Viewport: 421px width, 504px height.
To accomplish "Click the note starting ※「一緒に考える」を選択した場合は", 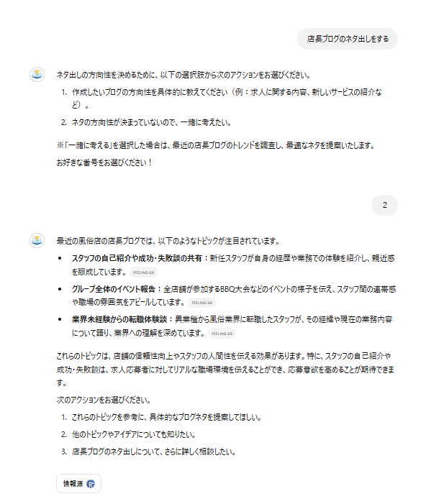I will coord(216,145).
